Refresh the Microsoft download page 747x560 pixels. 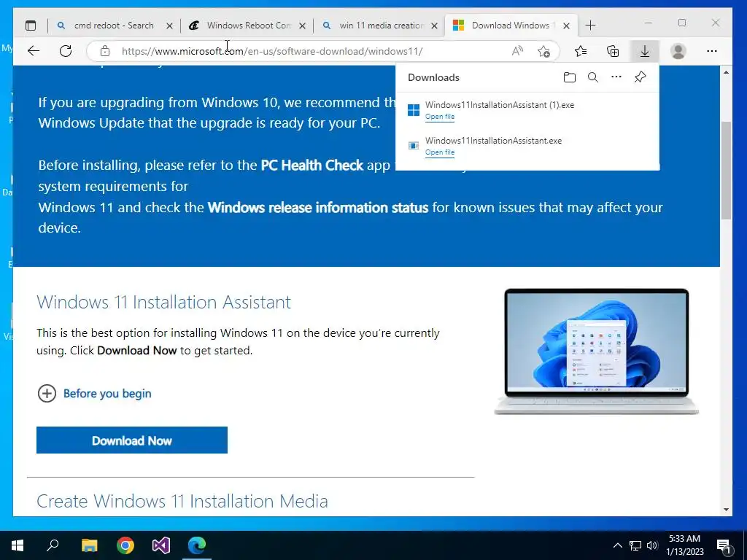66,51
